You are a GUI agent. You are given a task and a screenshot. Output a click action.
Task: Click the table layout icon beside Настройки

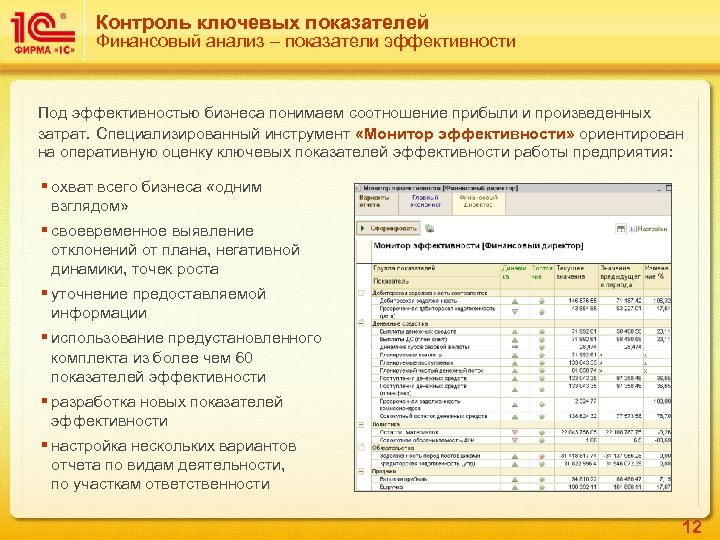pyautogui.click(x=620, y=228)
